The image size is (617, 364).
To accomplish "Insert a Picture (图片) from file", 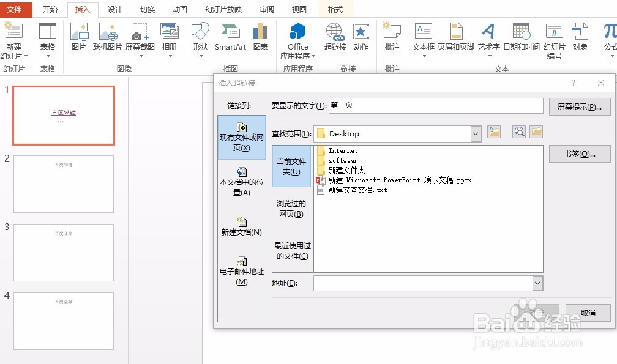I will 79,37.
